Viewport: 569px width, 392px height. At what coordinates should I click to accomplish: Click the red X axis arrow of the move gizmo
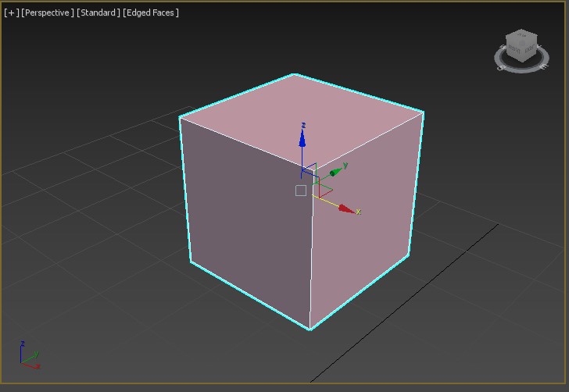348,208
